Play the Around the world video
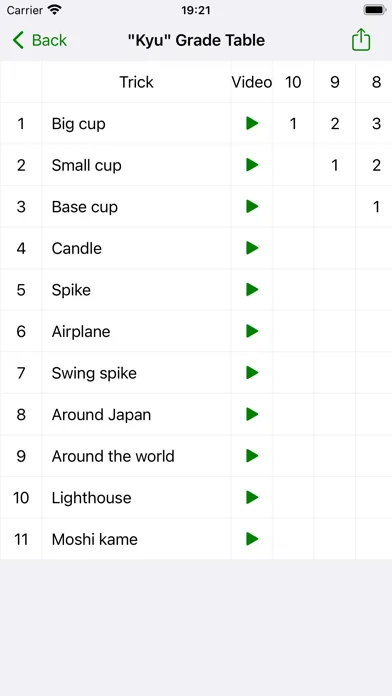392x696 pixels. tap(252, 456)
